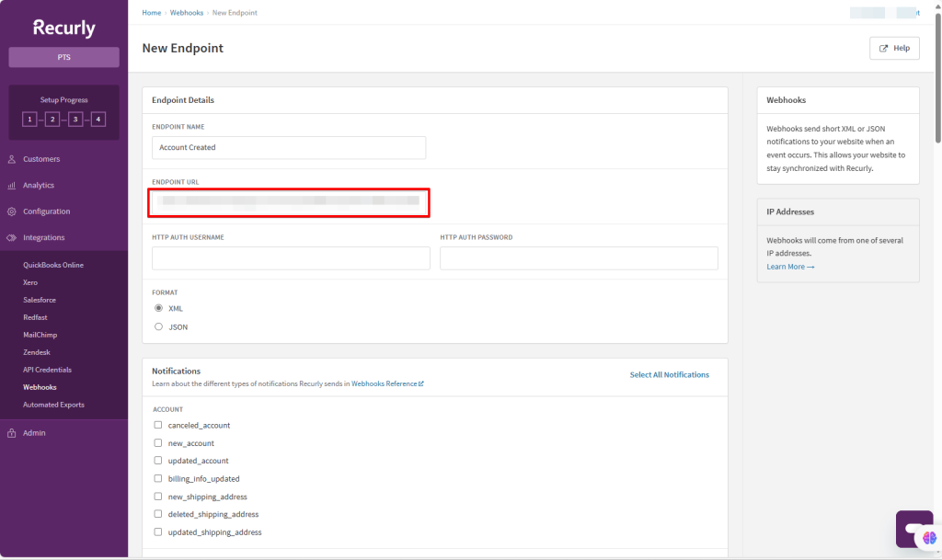Open the PTS site switcher
The height and width of the screenshot is (560, 942).
[63, 57]
